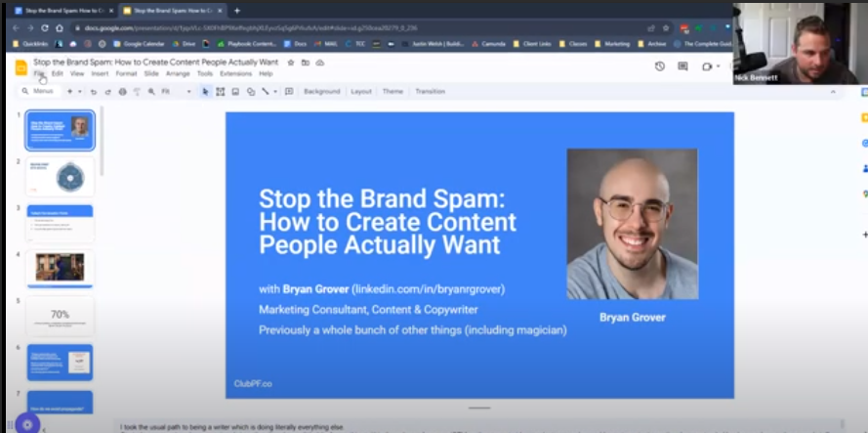868x433 pixels.
Task: Open the File menu
Action: click(x=39, y=73)
